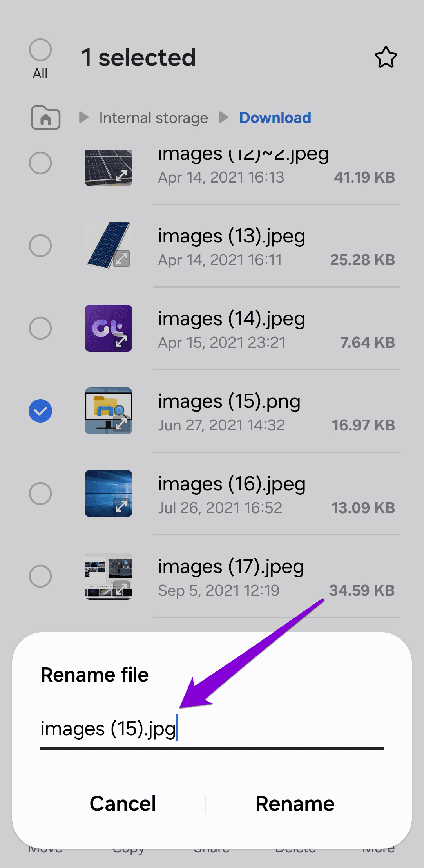This screenshot has width=424, height=868.
Task: Open Windows wallpaper thumbnail of images (16).jpeg
Action: point(109,494)
